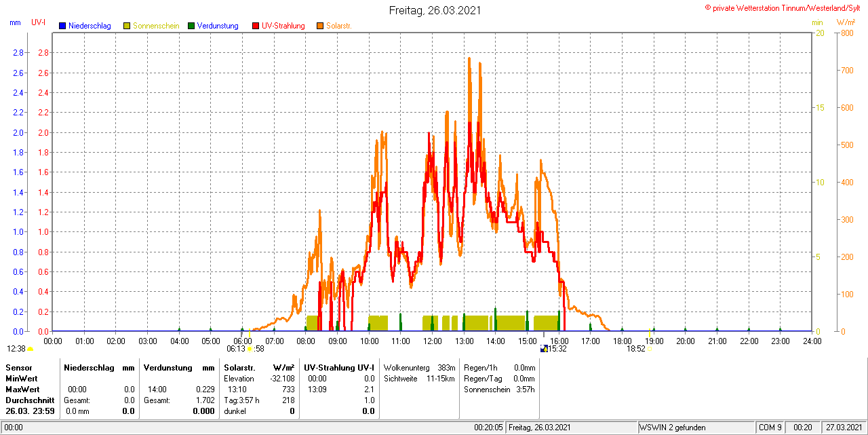Click the 20 value on the yellow min axis

[x=819, y=33]
